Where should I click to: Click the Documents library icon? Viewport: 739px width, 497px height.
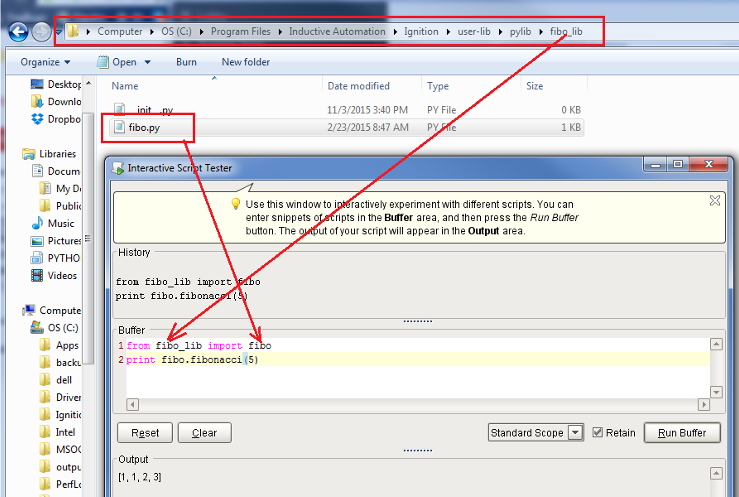coord(37,171)
